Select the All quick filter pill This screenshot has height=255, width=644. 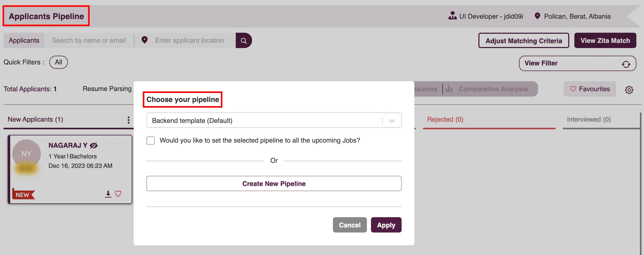click(58, 62)
